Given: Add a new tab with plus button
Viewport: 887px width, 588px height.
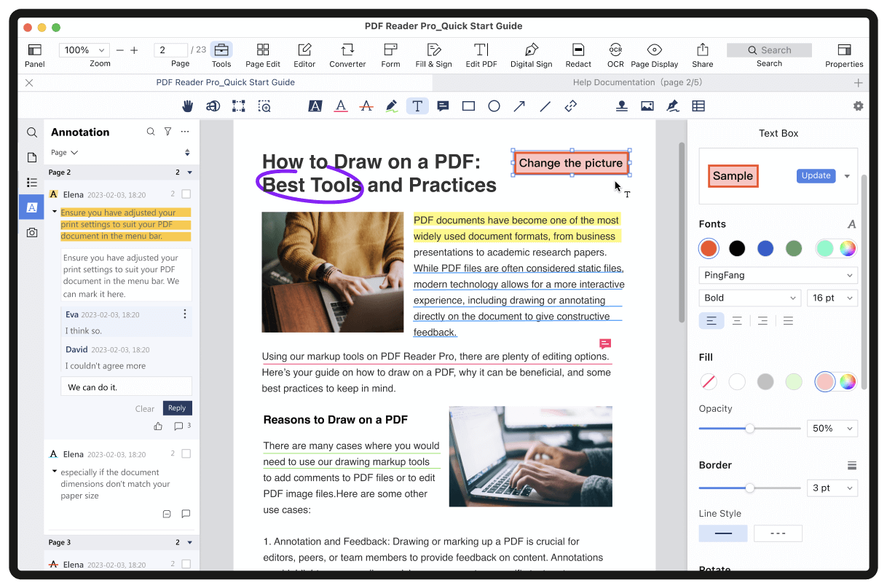Looking at the screenshot, I should click(x=858, y=83).
